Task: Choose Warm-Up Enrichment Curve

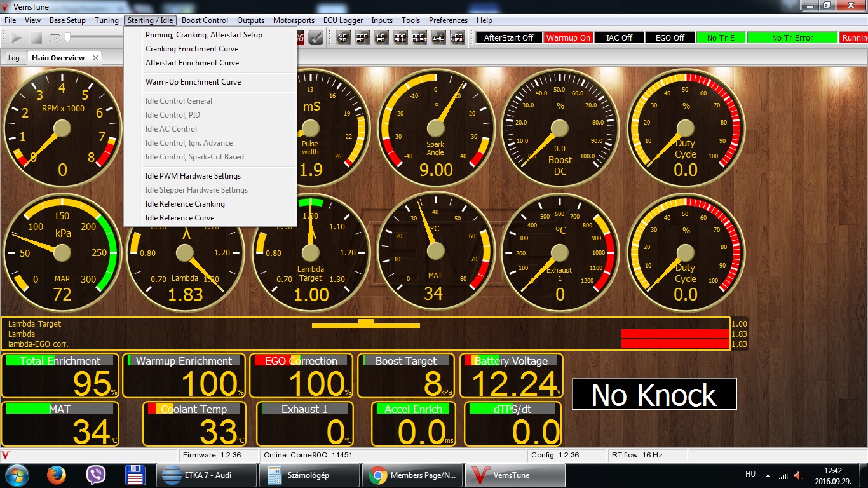Action: pyautogui.click(x=210, y=82)
